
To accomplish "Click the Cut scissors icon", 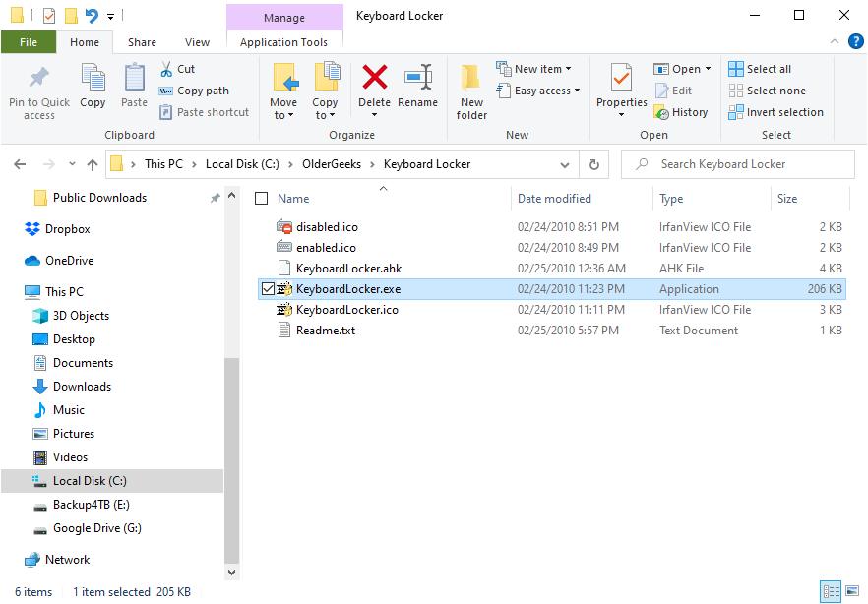I will pyautogui.click(x=166, y=69).
